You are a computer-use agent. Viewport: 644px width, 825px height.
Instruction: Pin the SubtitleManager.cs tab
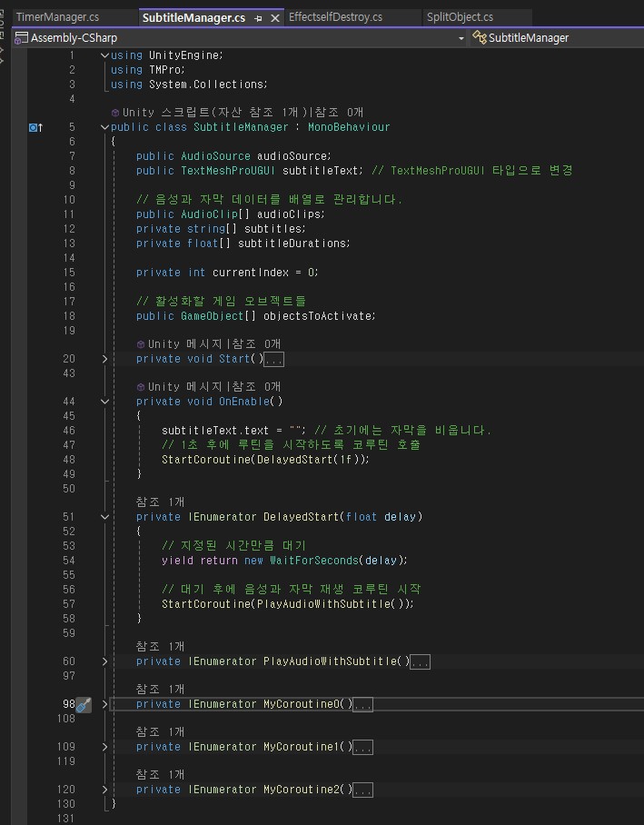[x=258, y=18]
